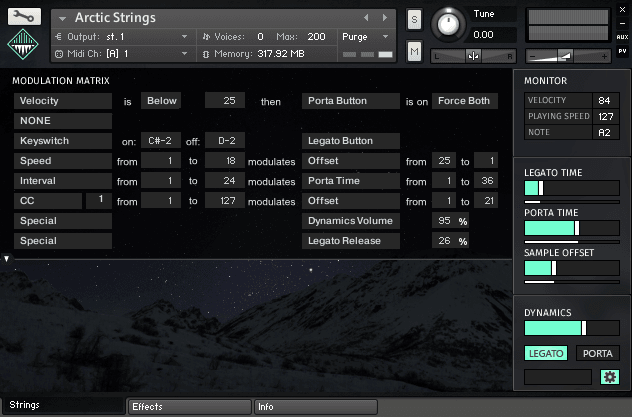
Task: Go to the next instrument arrow
Action: [385, 18]
